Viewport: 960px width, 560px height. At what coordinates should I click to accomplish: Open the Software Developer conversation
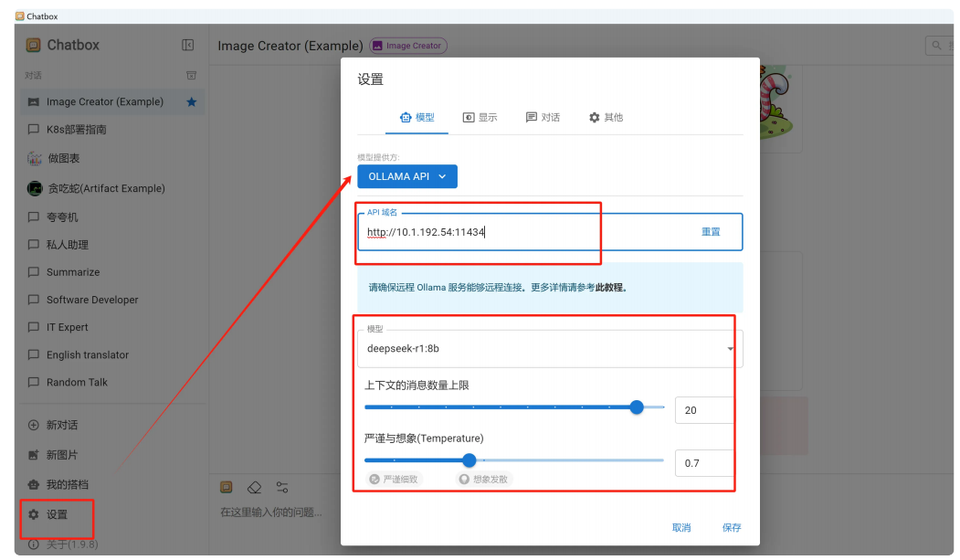point(112,300)
